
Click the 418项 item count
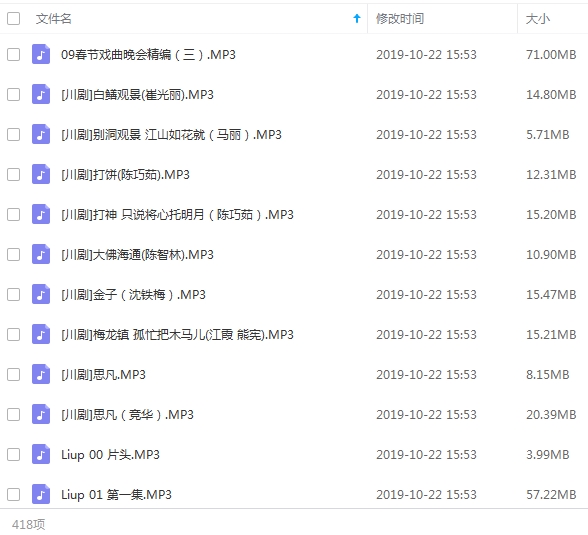click(28, 525)
